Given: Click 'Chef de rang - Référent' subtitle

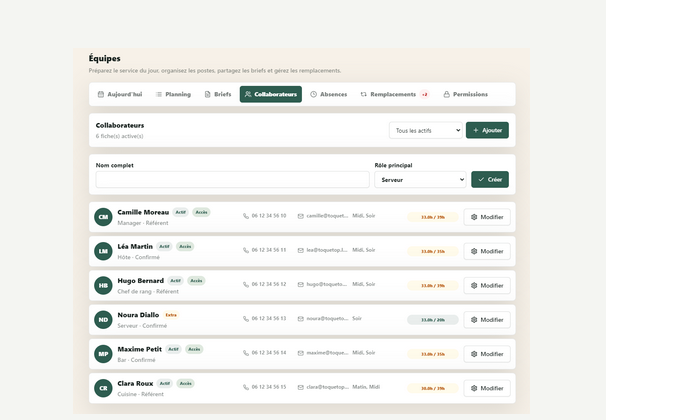Looking at the screenshot, I should (x=148, y=292).
